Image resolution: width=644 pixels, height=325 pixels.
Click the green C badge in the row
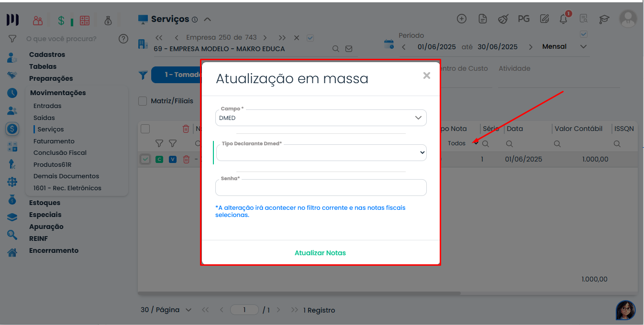[159, 159]
